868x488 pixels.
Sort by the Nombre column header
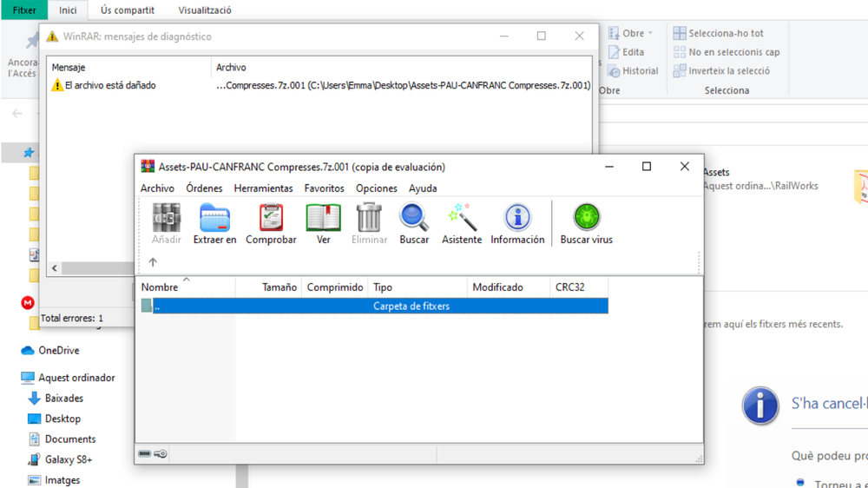click(186, 287)
